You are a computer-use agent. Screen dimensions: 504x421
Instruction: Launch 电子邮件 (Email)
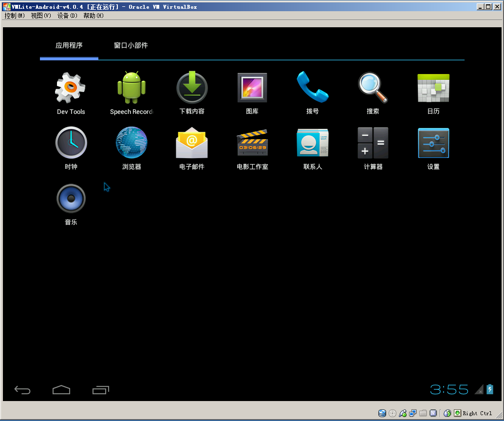click(x=192, y=143)
